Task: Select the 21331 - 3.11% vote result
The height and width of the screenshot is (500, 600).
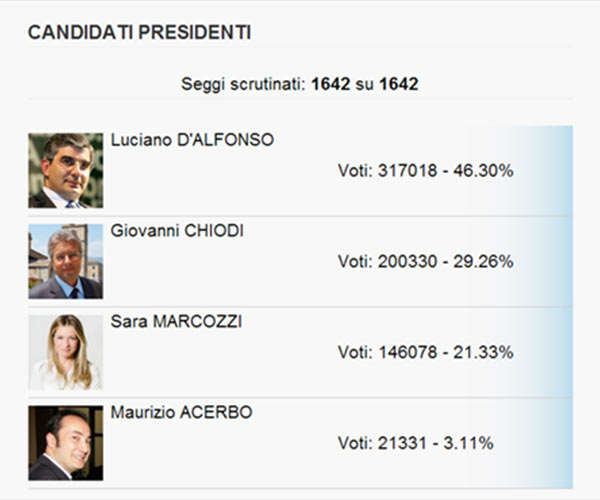Action: coord(415,443)
